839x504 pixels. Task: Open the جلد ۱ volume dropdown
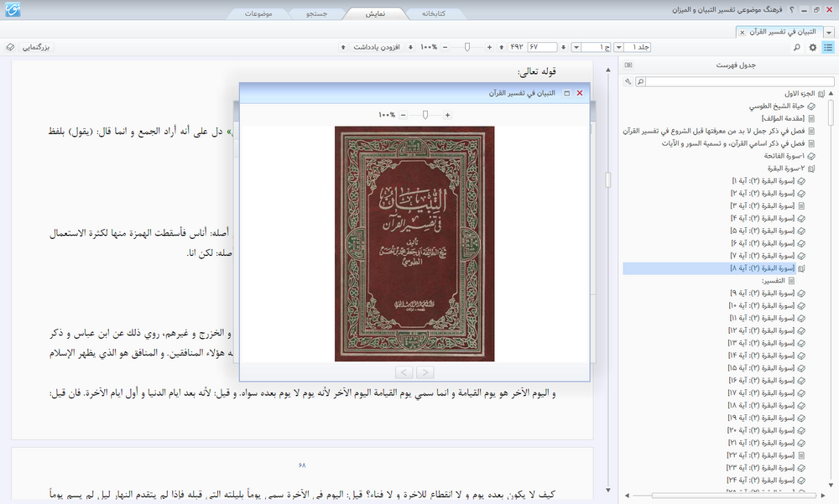coord(618,47)
